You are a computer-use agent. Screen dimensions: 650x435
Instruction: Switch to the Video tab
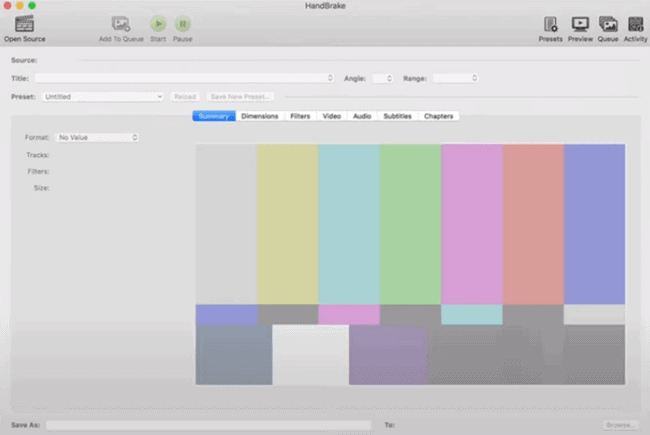pyautogui.click(x=332, y=116)
